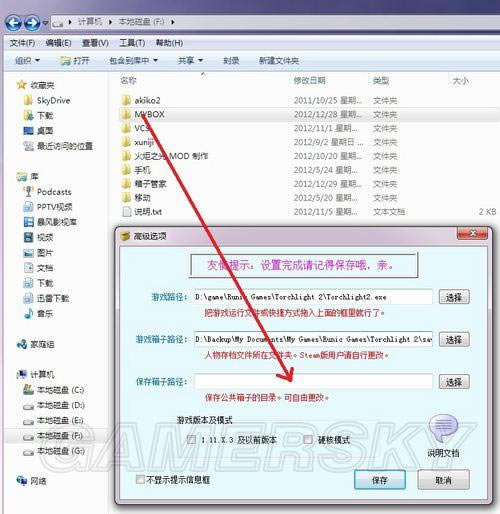Toggle 硬核模式 checkbox
Image resolution: width=500 pixels, height=514 pixels.
click(x=308, y=439)
